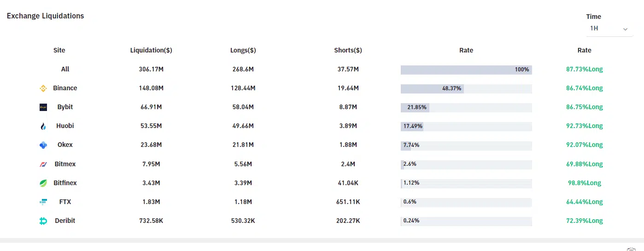
Task: Click the Okex logo icon
Action: [x=43, y=145]
